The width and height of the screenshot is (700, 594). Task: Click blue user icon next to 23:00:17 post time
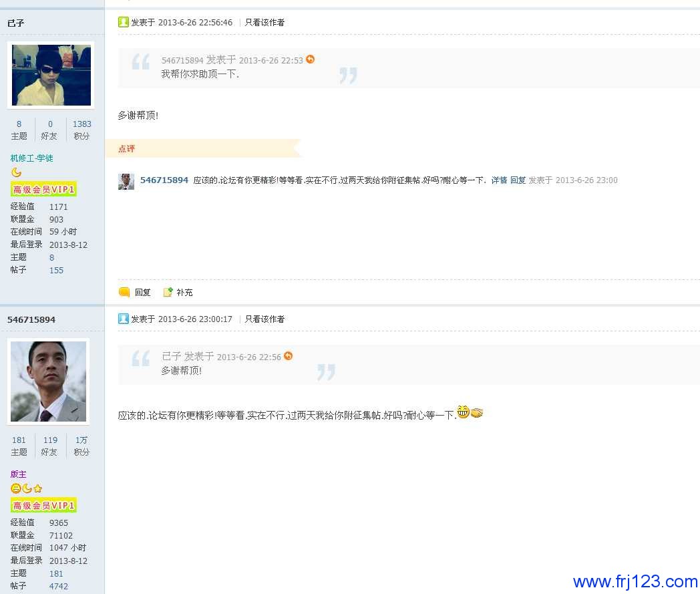coord(123,319)
